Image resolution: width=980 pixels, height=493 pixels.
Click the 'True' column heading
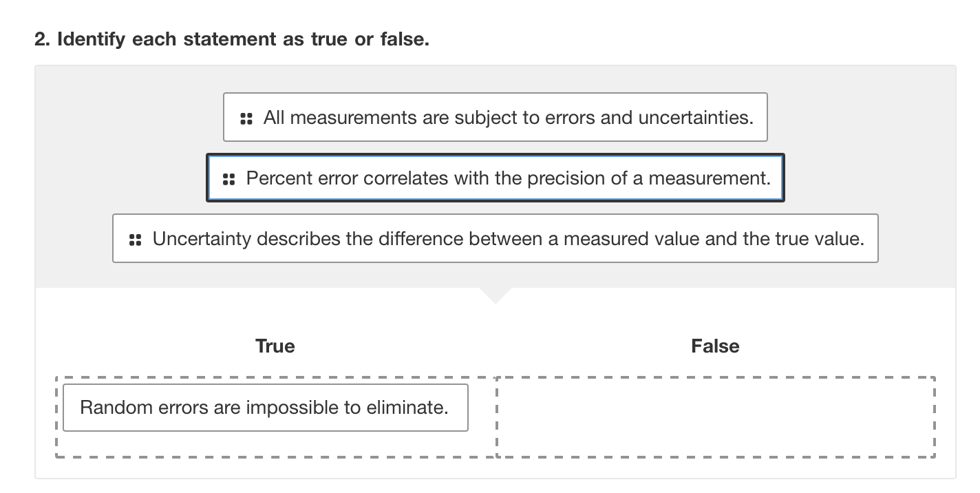[x=275, y=346]
